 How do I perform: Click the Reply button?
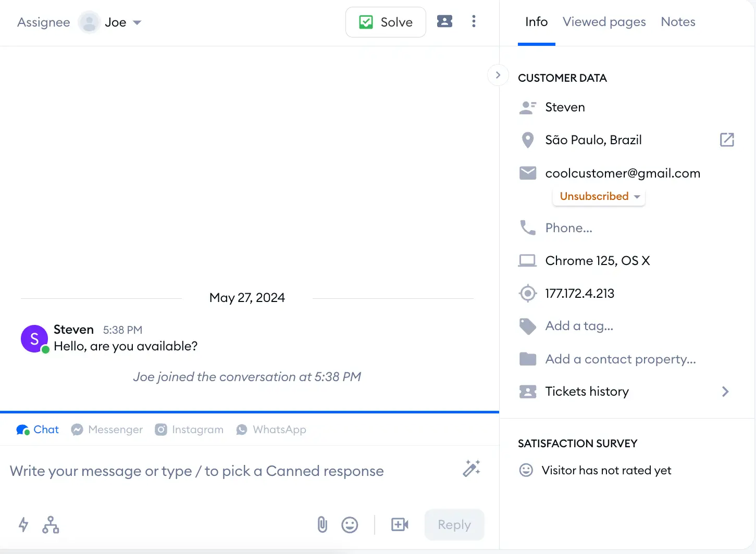coord(454,525)
